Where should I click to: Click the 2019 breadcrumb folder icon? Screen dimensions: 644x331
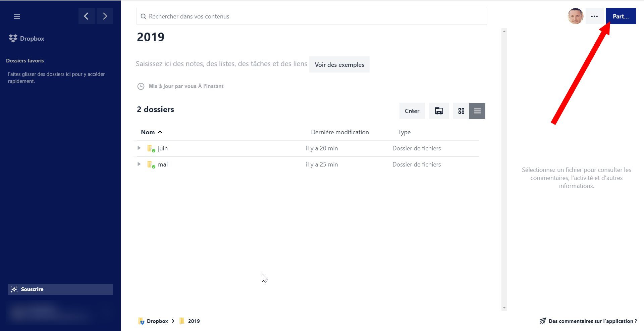pos(182,321)
